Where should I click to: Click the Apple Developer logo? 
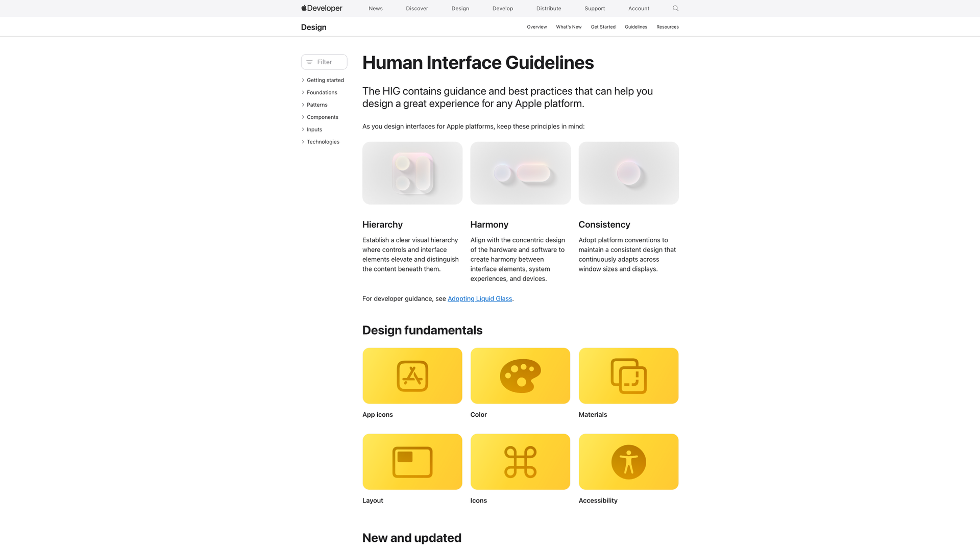321,8
